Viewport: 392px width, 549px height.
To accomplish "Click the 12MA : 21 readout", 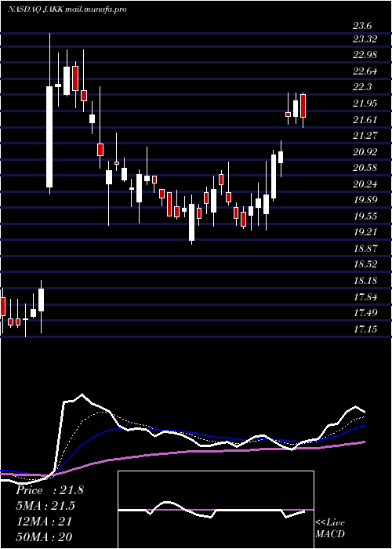I will [44, 522].
